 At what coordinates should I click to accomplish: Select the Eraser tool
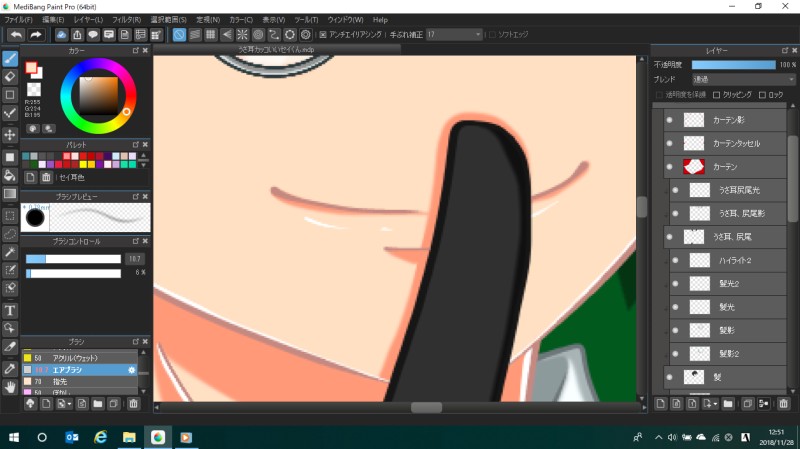(10, 77)
